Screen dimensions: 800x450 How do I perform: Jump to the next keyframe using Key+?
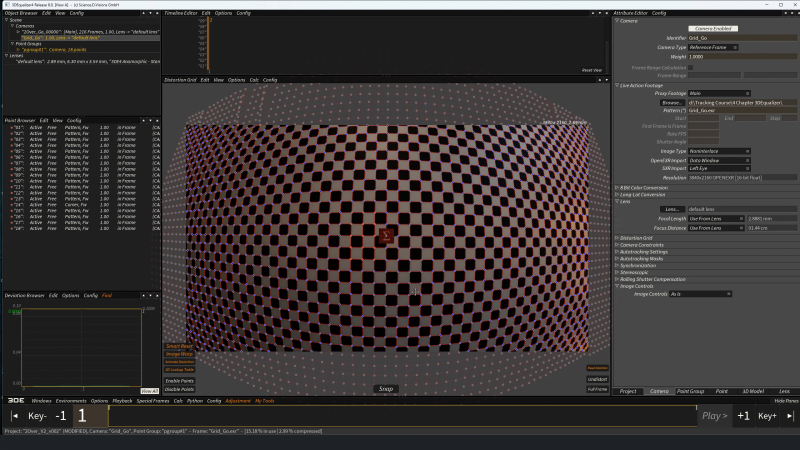(768, 415)
